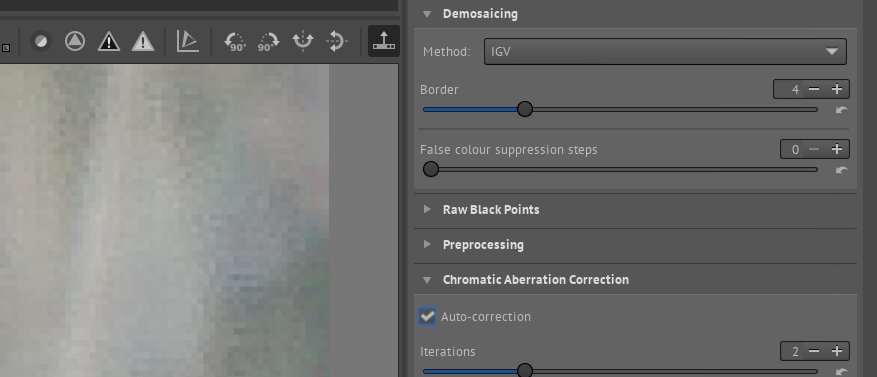Flip the image vertically
The image size is (877, 377).
tap(337, 41)
